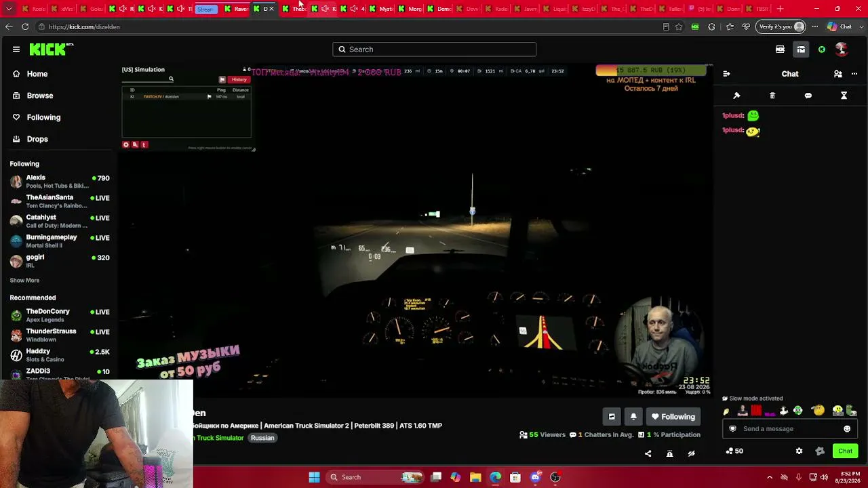Open chat settings gear icon
Screen dimensions: 868x488
(799, 451)
